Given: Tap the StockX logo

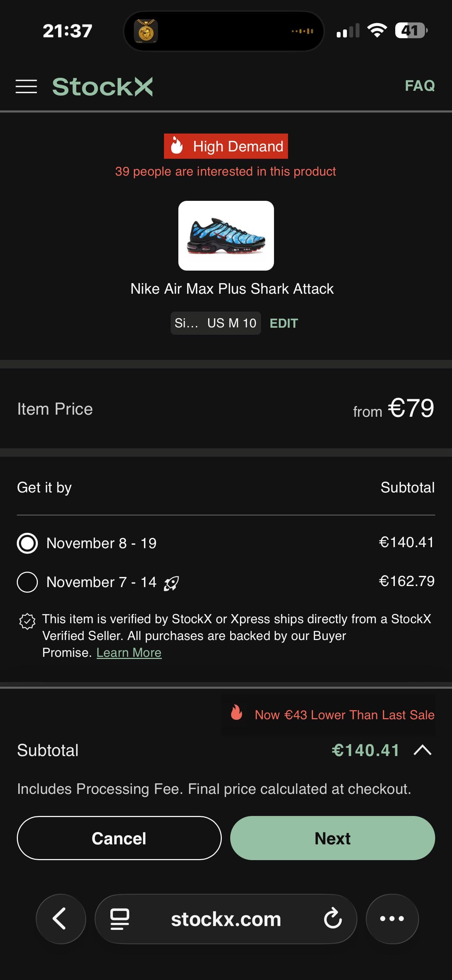Looking at the screenshot, I should [102, 86].
